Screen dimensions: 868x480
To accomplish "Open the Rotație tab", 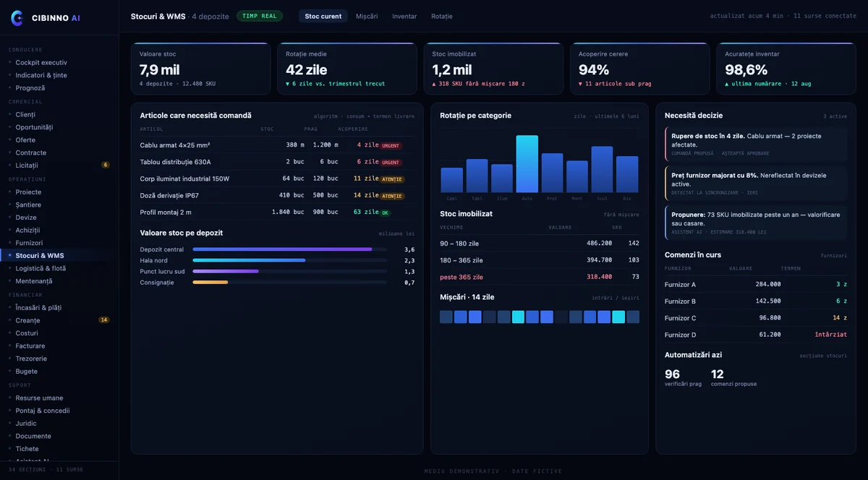I will [442, 16].
